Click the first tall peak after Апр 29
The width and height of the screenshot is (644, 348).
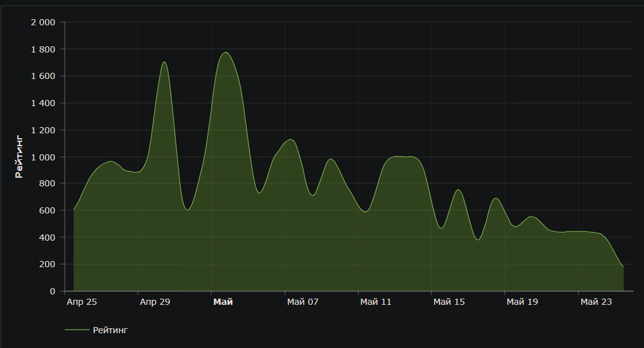pos(164,62)
